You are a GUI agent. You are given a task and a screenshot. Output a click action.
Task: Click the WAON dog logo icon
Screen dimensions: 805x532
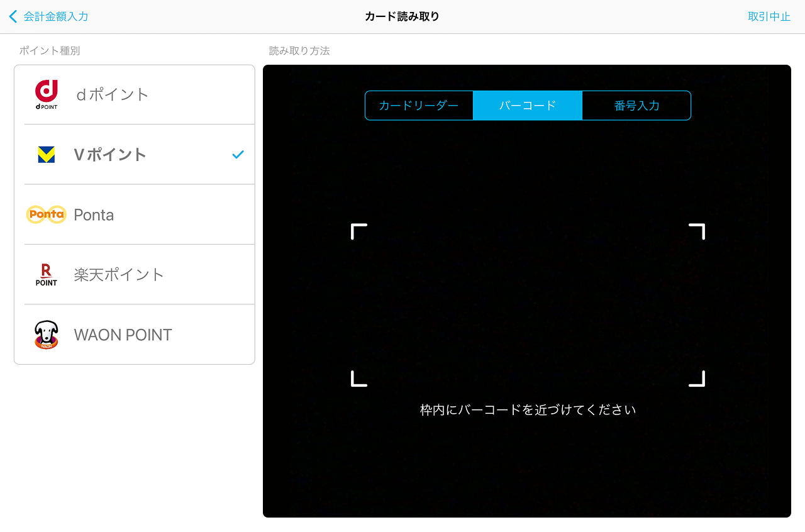pos(46,335)
